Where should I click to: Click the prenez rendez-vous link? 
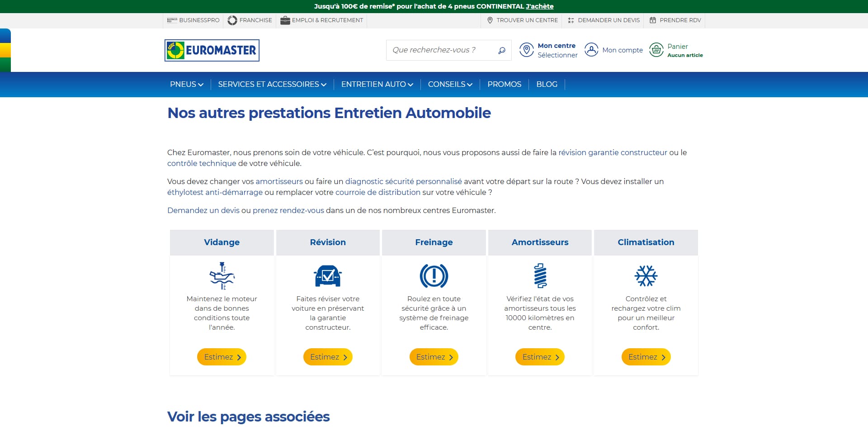pos(288,210)
